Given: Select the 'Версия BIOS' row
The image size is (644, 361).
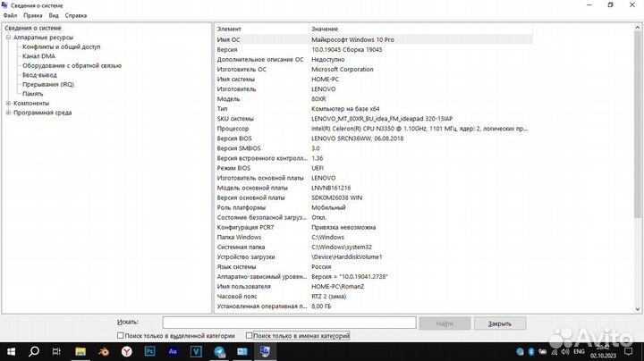Looking at the screenshot, I should tap(374, 139).
